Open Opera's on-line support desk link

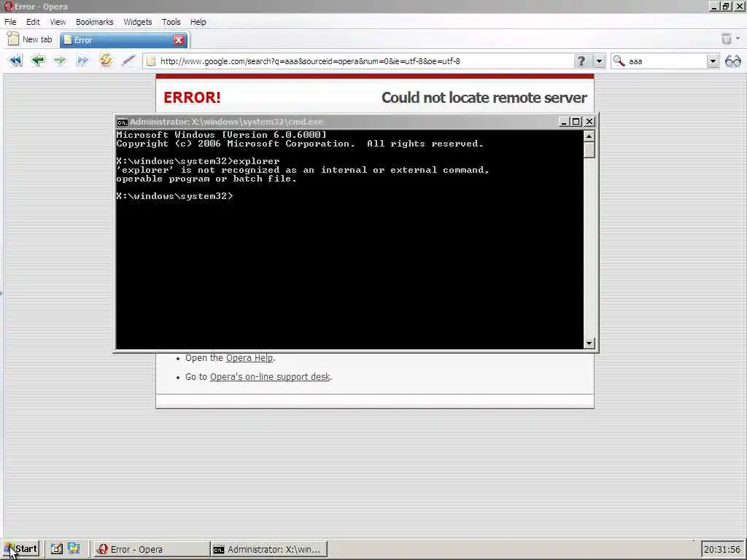point(270,377)
